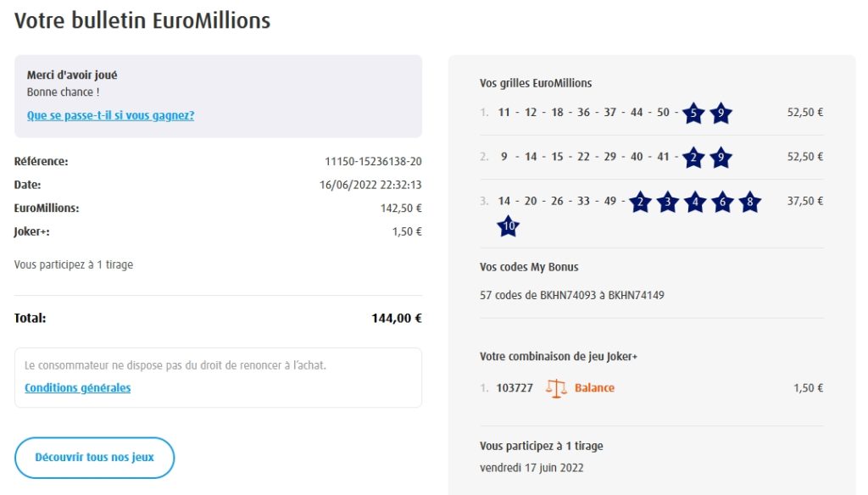This screenshot has width=868, height=495.
Task: Click star number 6 in the third grid
Action: click(721, 202)
